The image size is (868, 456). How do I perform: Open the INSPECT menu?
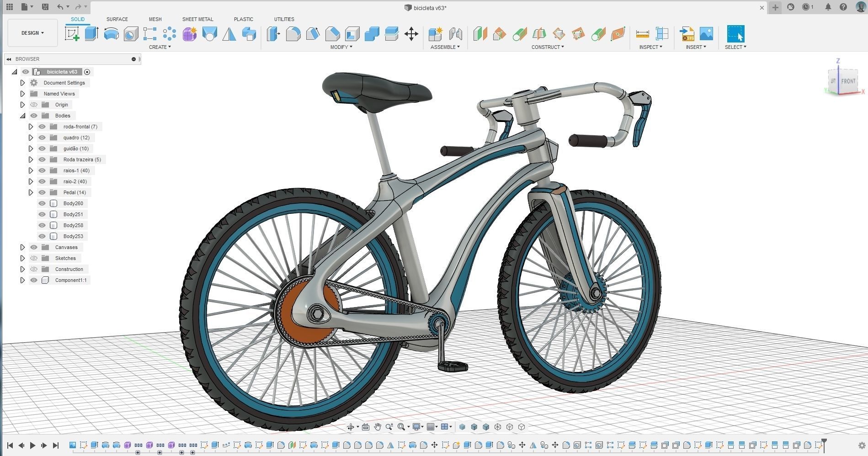[650, 47]
